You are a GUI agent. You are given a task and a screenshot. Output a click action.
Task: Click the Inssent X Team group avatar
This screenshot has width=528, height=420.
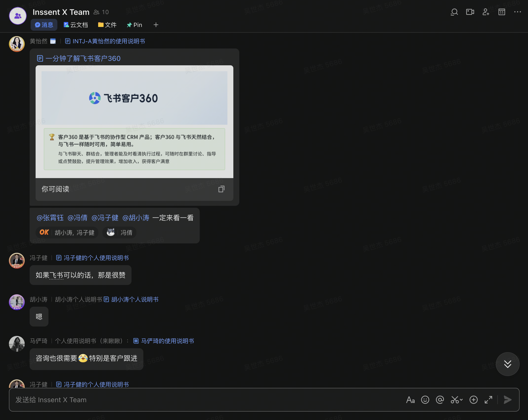tap(18, 16)
